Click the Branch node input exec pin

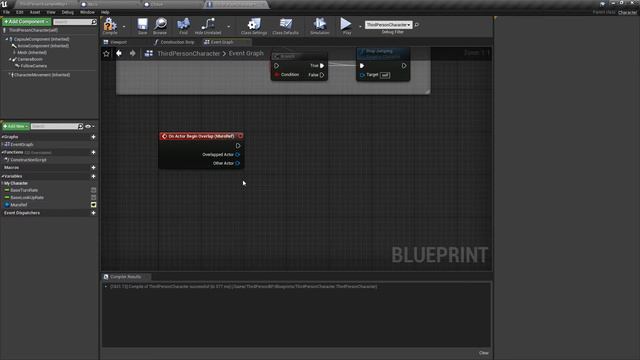click(277, 66)
